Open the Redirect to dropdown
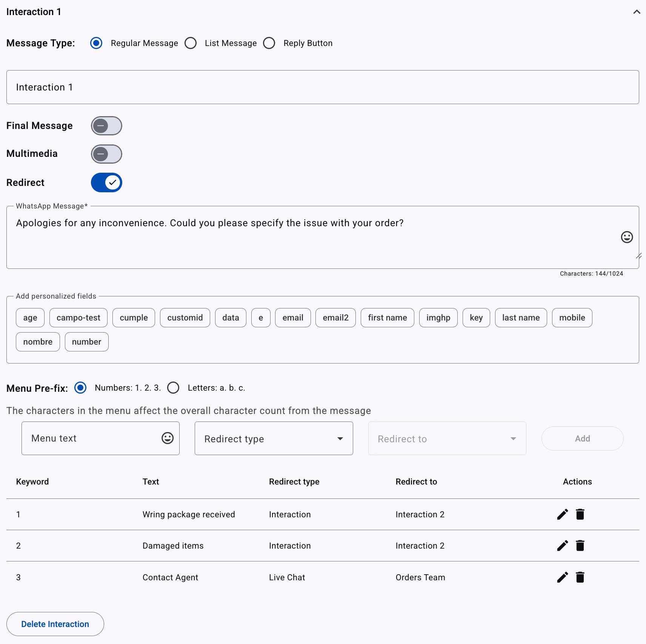 (447, 438)
